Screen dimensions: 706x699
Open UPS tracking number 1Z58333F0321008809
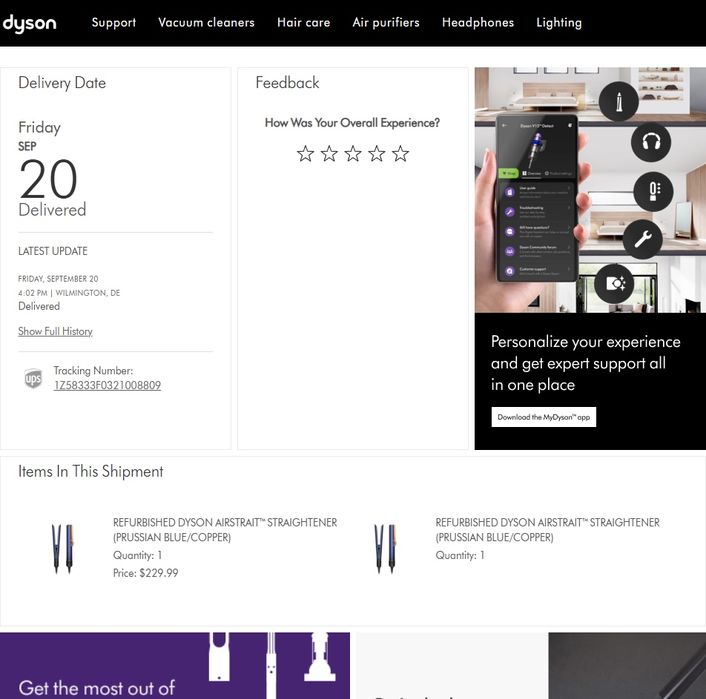[107, 386]
